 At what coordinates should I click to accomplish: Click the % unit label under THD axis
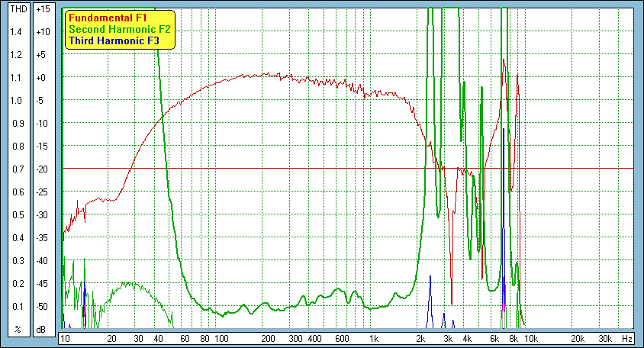(16, 330)
